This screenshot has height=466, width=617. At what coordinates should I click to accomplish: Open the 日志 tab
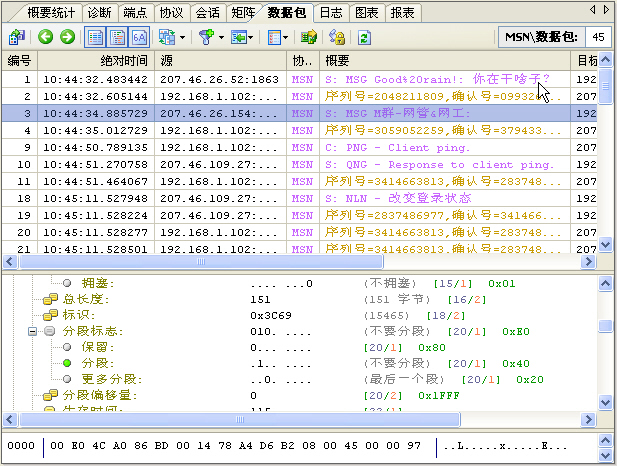[329, 12]
